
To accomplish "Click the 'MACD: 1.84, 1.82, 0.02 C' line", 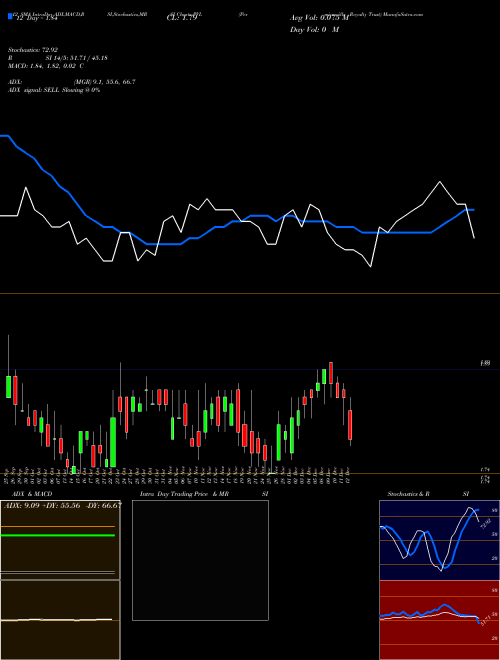I will click(46, 66).
